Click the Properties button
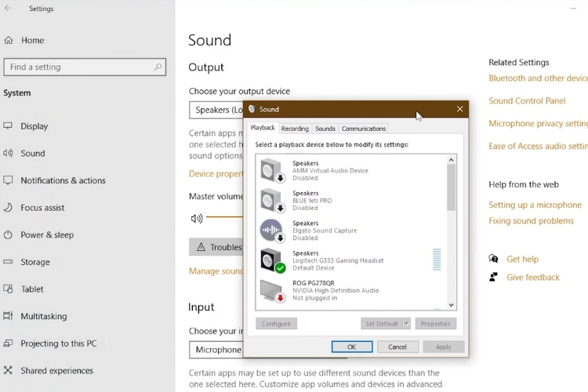The height and width of the screenshot is (392, 588). click(435, 323)
